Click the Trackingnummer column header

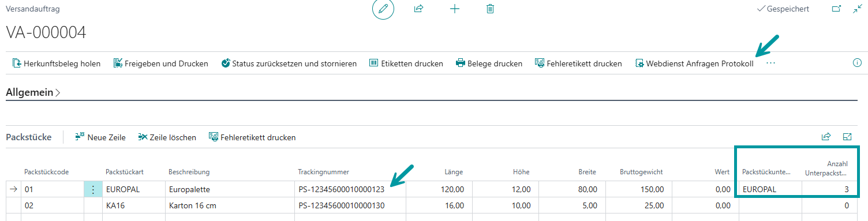point(324,172)
